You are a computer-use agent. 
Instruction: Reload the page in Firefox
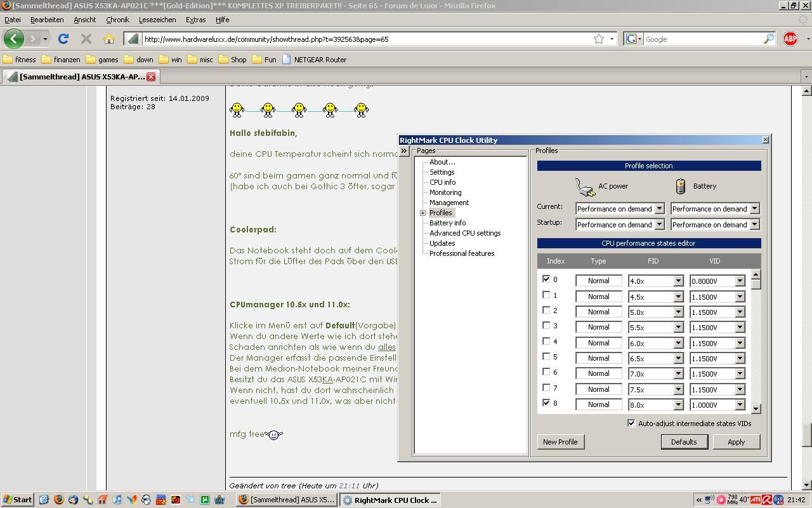coord(63,39)
